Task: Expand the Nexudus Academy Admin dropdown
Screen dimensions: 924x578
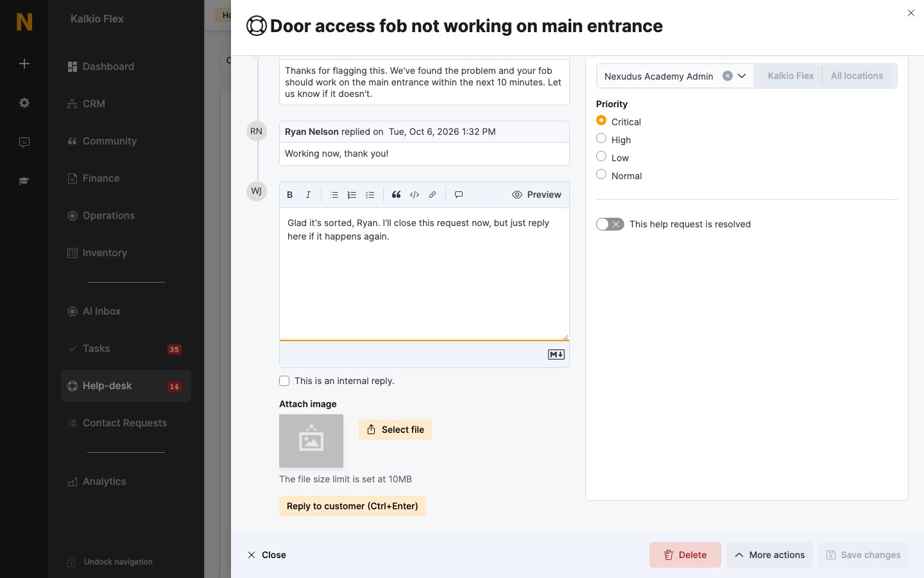Action: pos(742,76)
